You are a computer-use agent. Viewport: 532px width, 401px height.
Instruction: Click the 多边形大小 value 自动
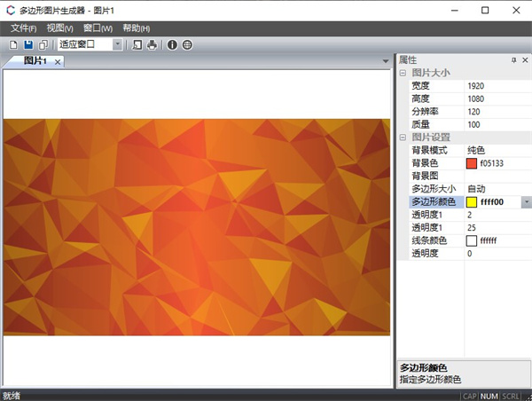[497, 189]
